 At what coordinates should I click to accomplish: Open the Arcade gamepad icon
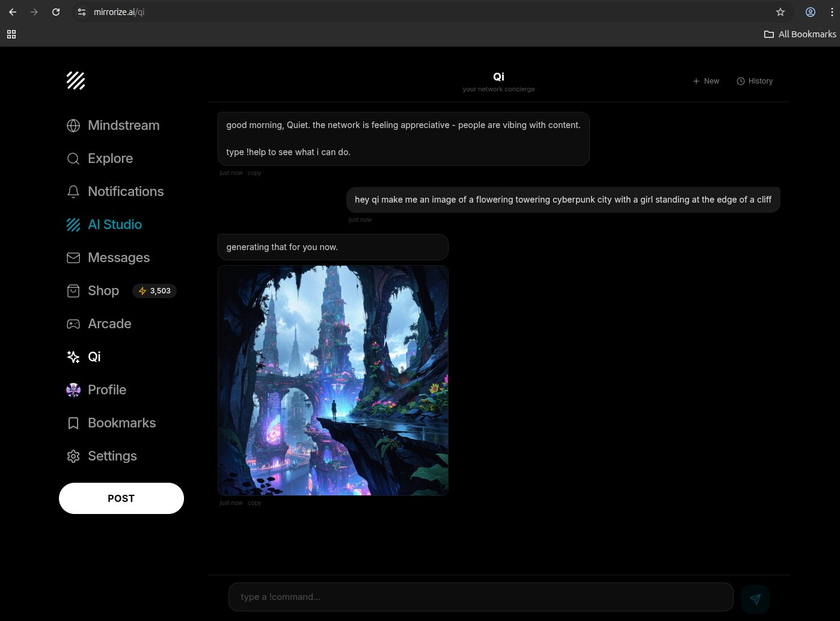click(73, 324)
